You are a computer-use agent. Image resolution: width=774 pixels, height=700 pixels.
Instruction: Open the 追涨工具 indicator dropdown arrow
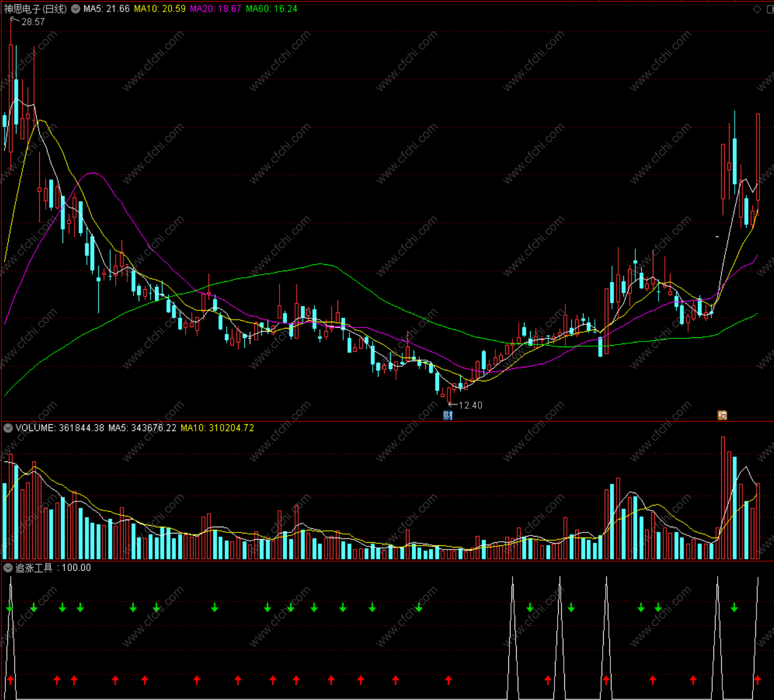click(8, 568)
